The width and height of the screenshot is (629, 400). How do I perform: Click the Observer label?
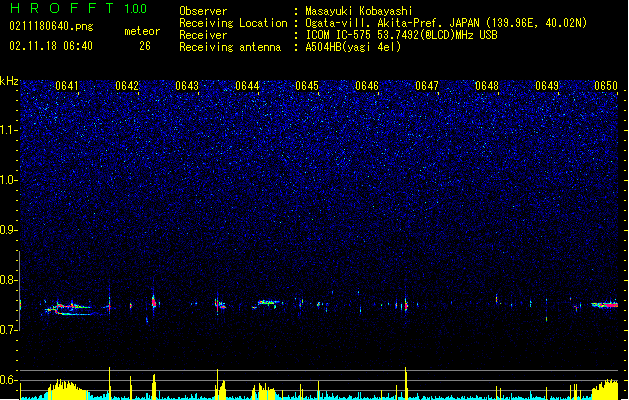pos(203,11)
